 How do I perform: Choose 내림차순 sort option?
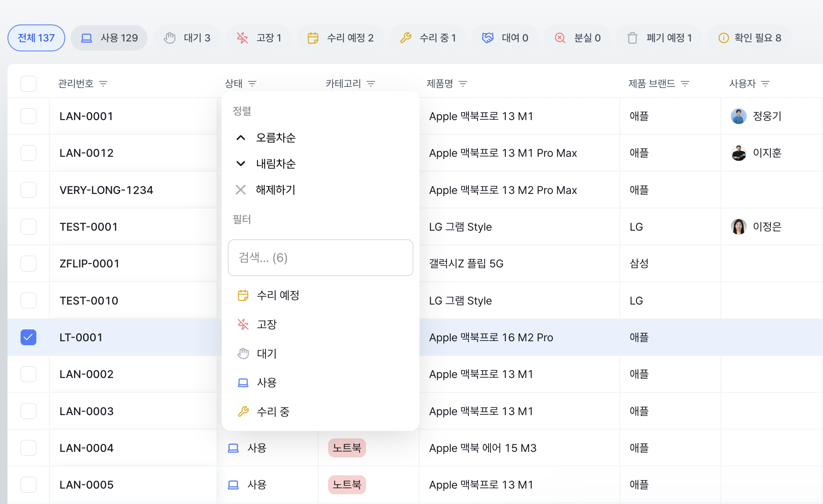pyautogui.click(x=276, y=164)
